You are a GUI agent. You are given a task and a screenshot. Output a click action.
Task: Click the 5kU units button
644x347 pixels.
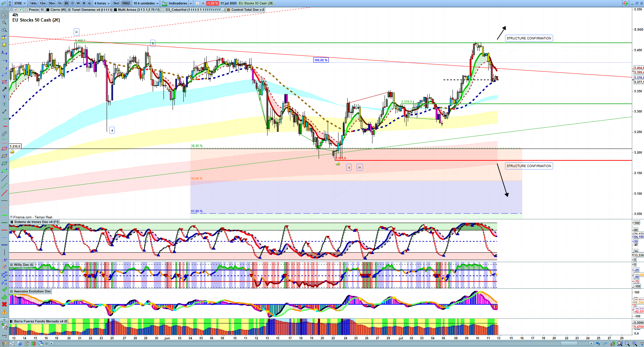point(116,3)
